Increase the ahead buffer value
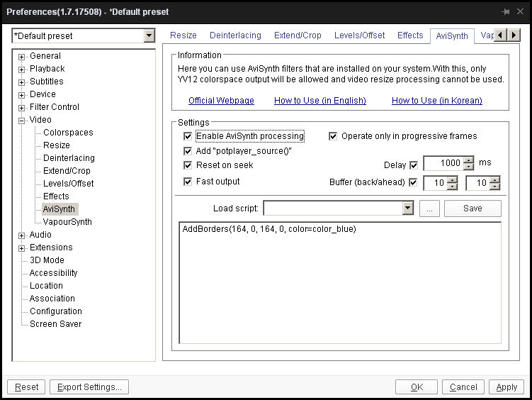The width and height of the screenshot is (532, 400). pyautogui.click(x=495, y=179)
